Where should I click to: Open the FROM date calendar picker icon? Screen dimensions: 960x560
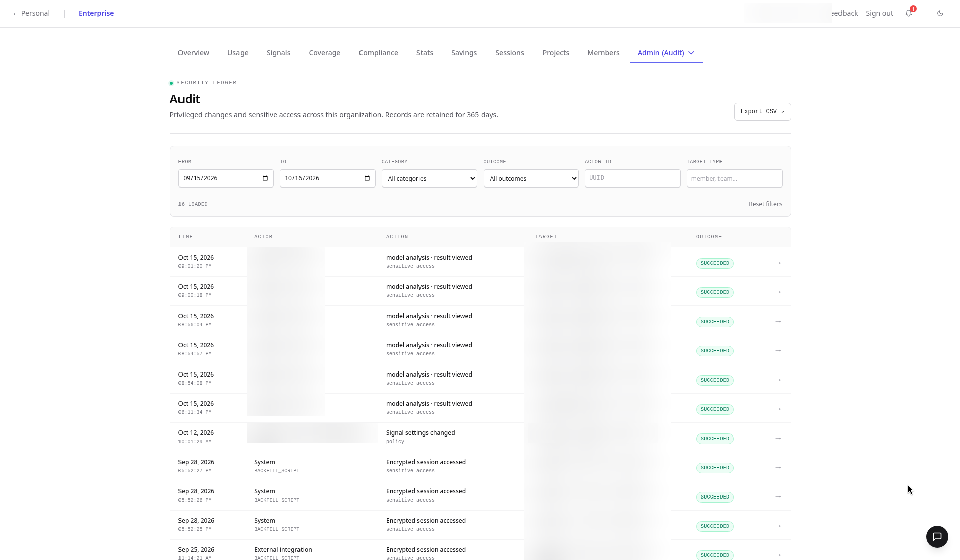(x=265, y=178)
